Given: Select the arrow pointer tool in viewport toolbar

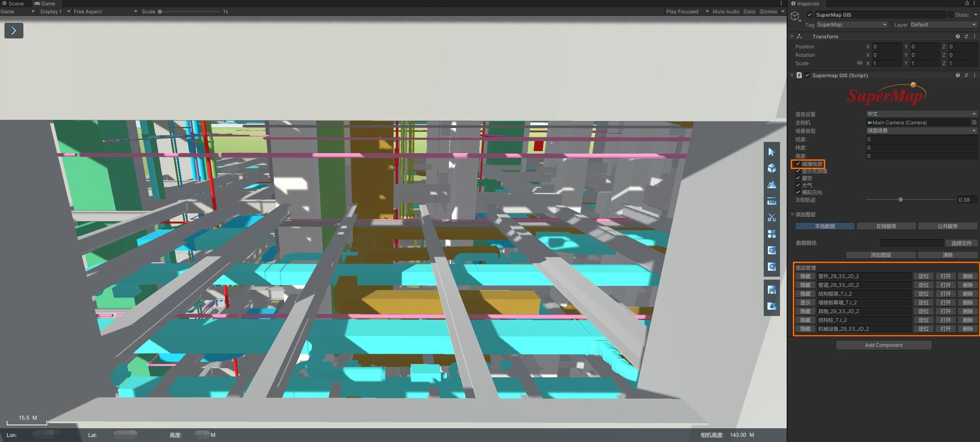Looking at the screenshot, I should 772,152.
